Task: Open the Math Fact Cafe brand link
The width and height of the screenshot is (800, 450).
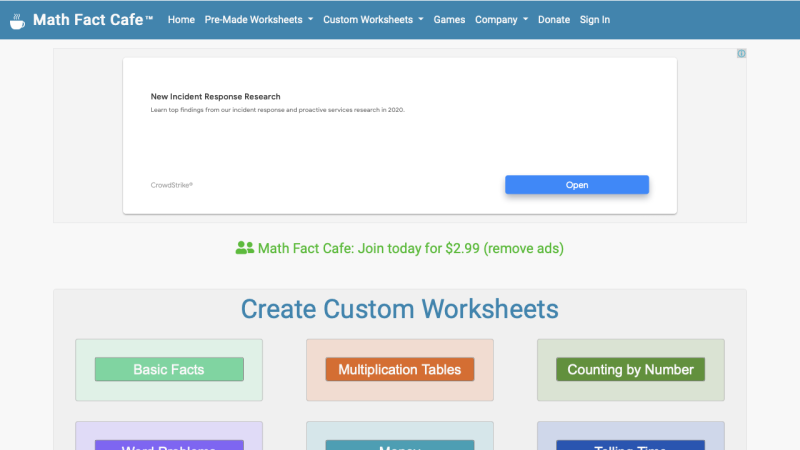Action: [93, 20]
